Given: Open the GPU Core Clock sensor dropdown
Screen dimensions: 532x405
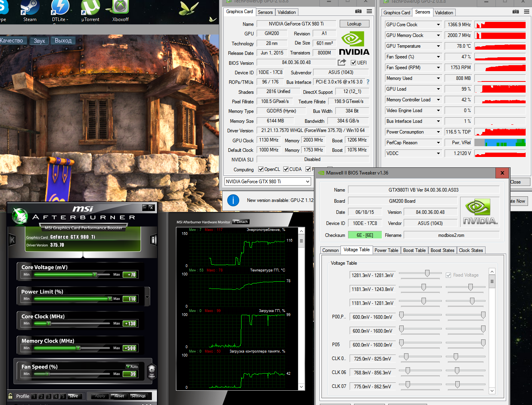Looking at the screenshot, I should [x=438, y=25].
